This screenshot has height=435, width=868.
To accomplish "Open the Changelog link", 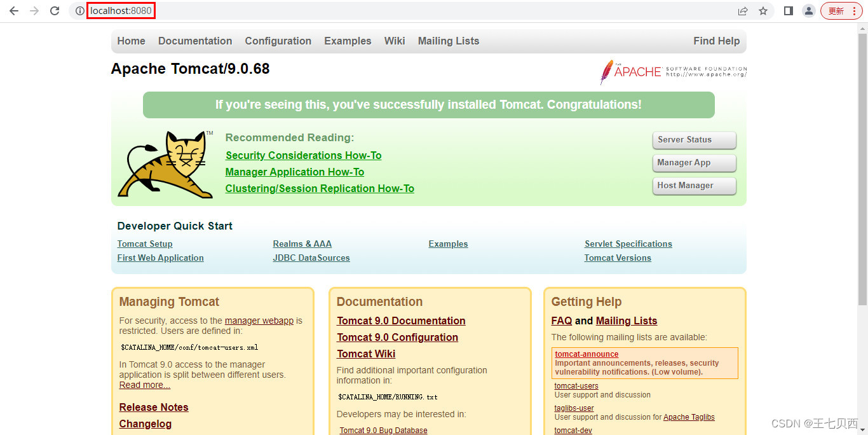I will click(x=146, y=424).
